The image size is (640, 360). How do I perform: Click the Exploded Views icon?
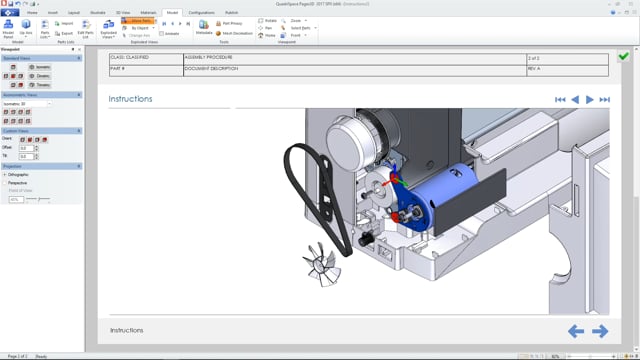(108, 29)
